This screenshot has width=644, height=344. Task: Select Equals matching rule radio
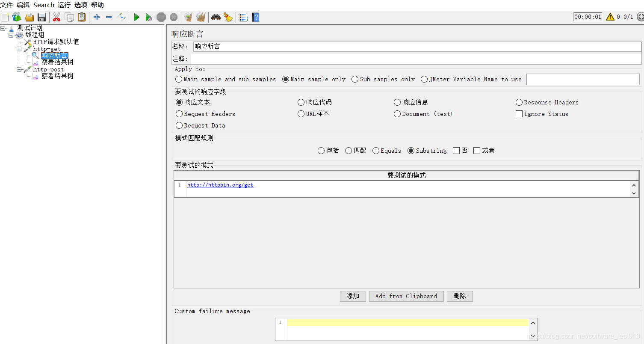click(376, 151)
